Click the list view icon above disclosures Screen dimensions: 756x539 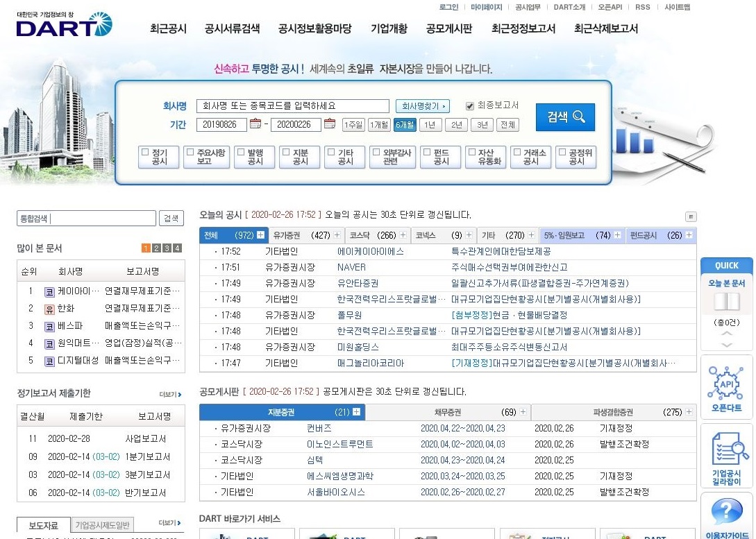pos(691,216)
